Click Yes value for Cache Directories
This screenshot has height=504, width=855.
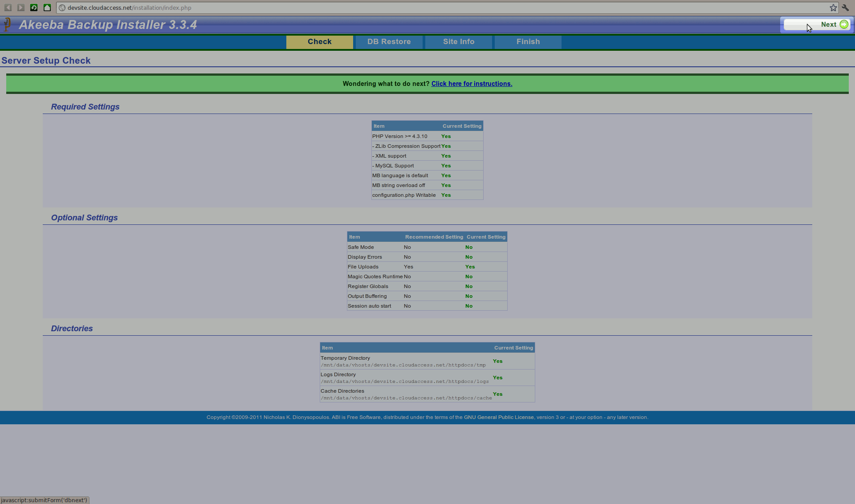pyautogui.click(x=497, y=394)
